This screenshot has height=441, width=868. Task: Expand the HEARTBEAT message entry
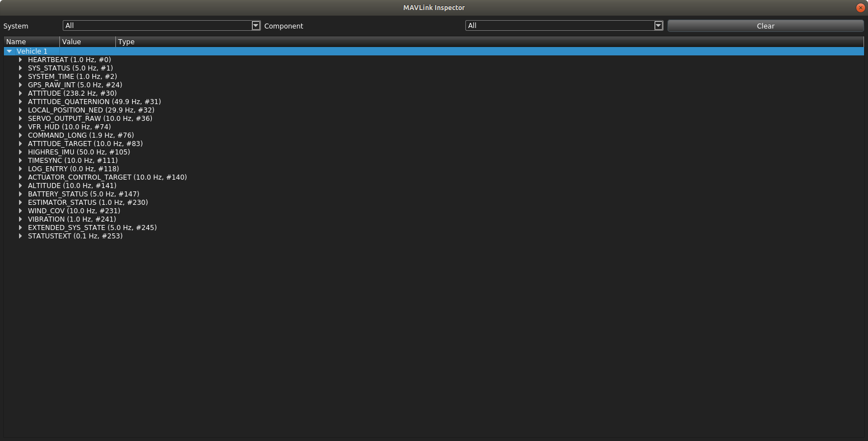click(x=21, y=59)
